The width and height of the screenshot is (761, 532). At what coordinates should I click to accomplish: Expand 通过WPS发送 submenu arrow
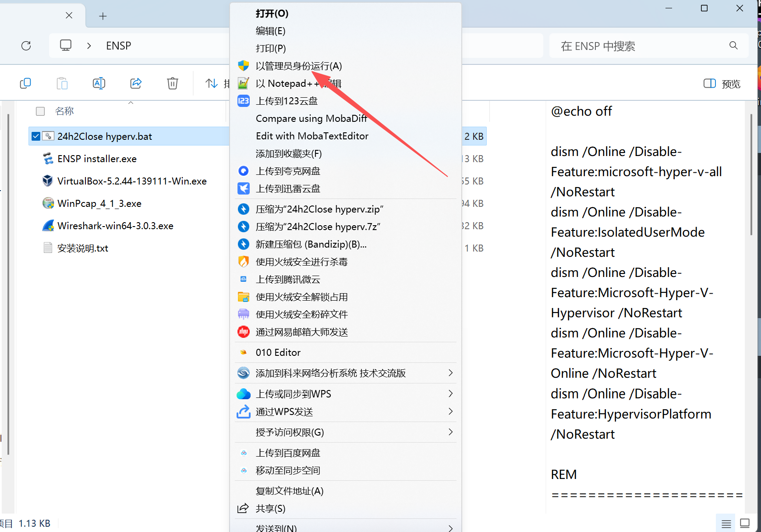[450, 411]
